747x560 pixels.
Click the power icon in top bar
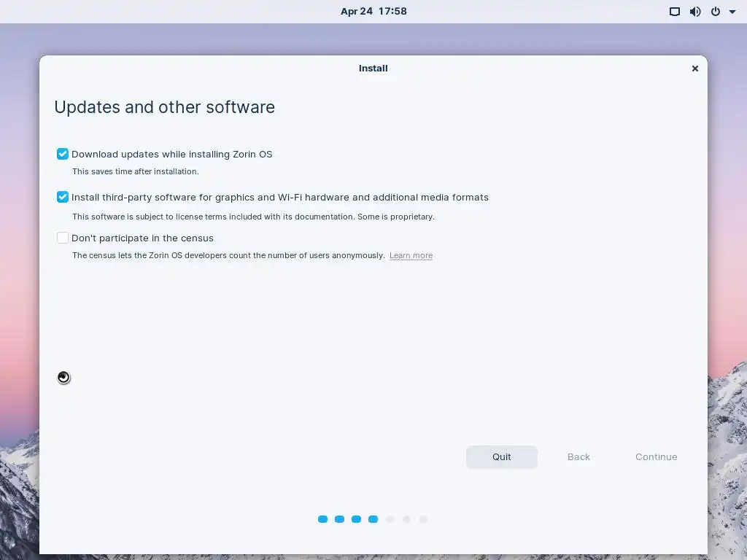716,12
